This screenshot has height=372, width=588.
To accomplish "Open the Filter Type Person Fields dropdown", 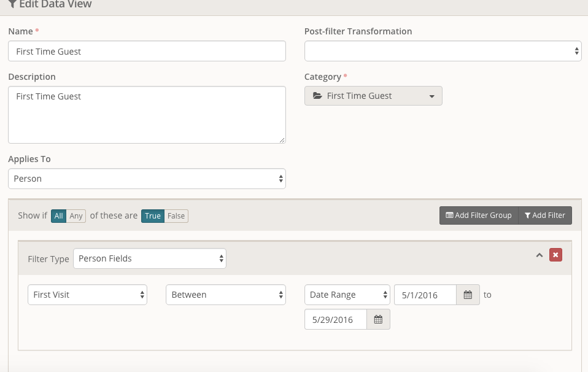I will 149,258.
